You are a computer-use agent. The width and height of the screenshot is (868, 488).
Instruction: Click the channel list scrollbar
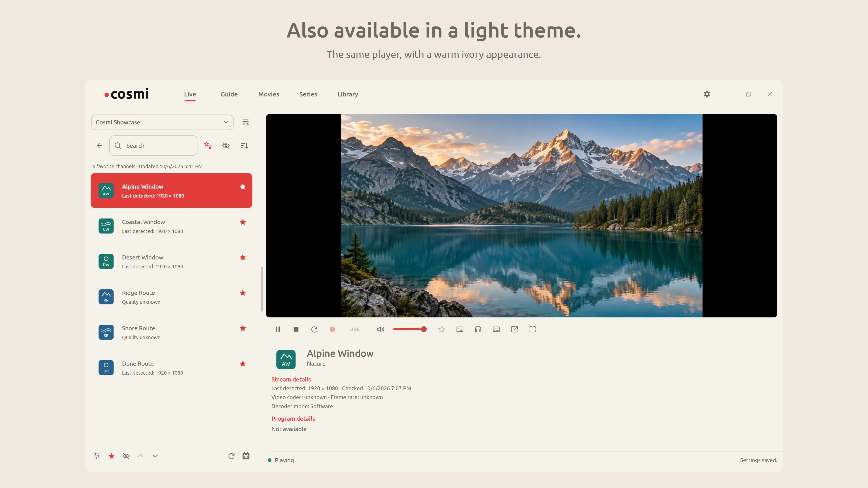[x=262, y=289]
